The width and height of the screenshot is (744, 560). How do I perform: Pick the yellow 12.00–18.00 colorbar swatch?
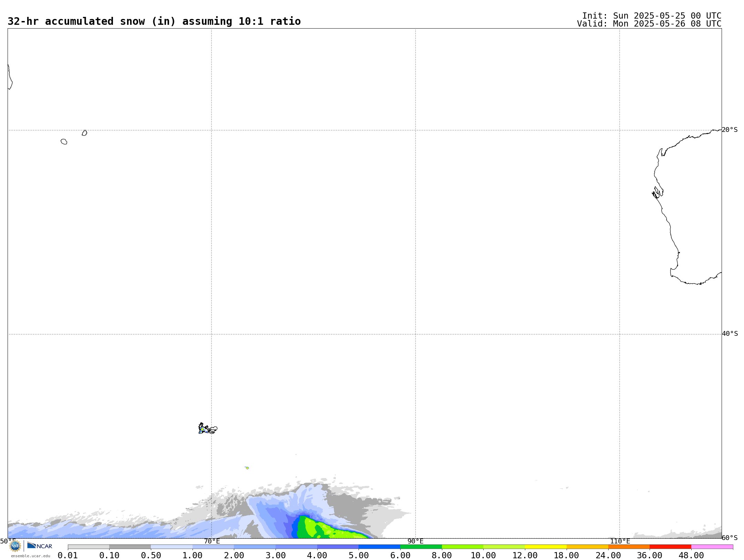546,547
